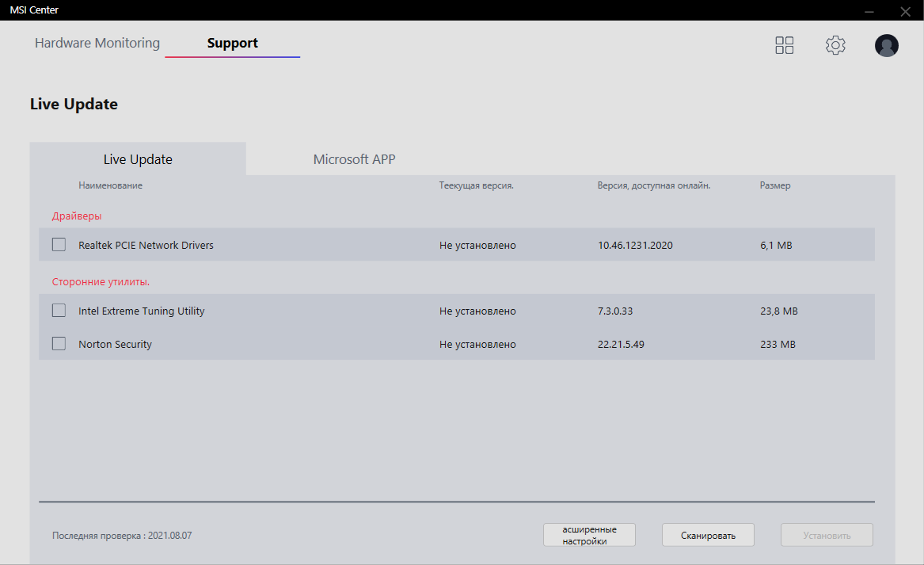Screen dimensions: 924x565
Task: Click the Live Update page heading
Action: (x=74, y=104)
